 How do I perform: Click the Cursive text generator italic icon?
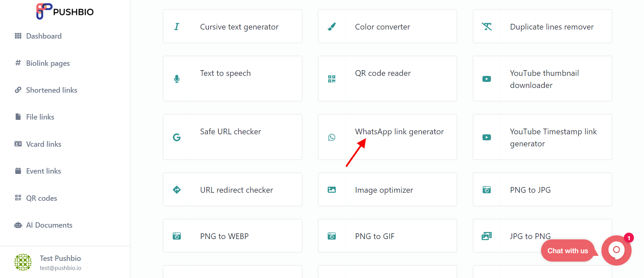pyautogui.click(x=177, y=27)
